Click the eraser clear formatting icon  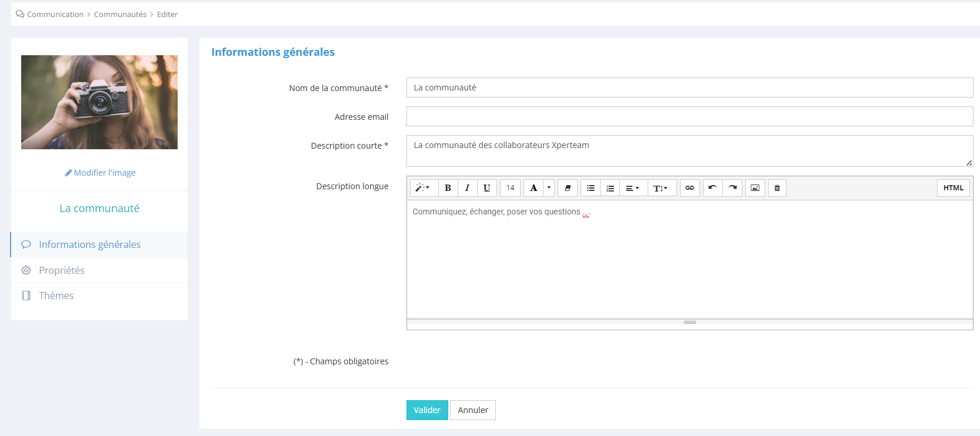568,188
